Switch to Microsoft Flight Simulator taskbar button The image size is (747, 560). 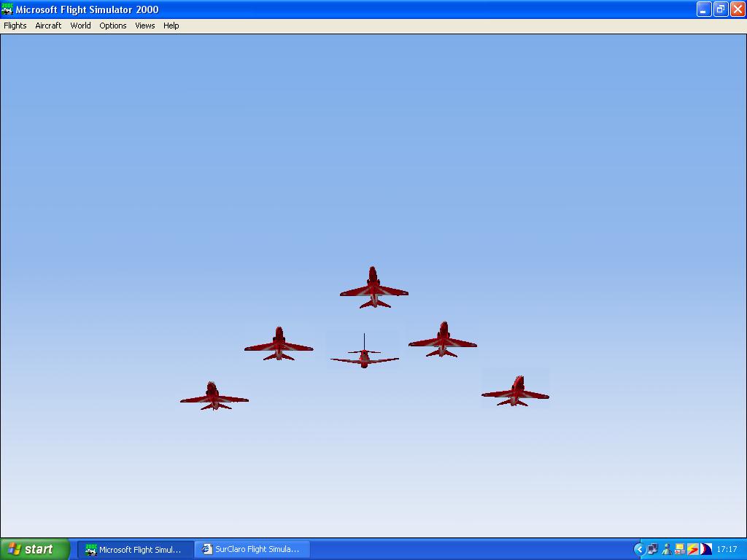coord(135,550)
